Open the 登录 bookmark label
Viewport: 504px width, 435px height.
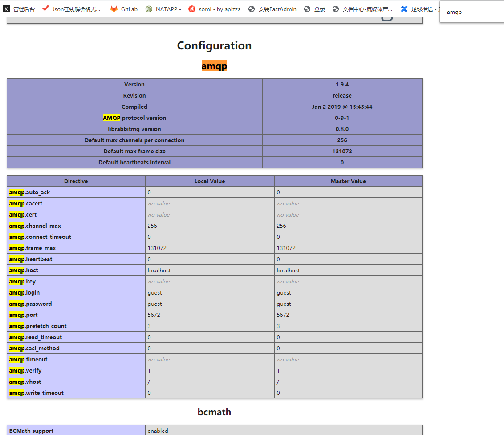[320, 9]
